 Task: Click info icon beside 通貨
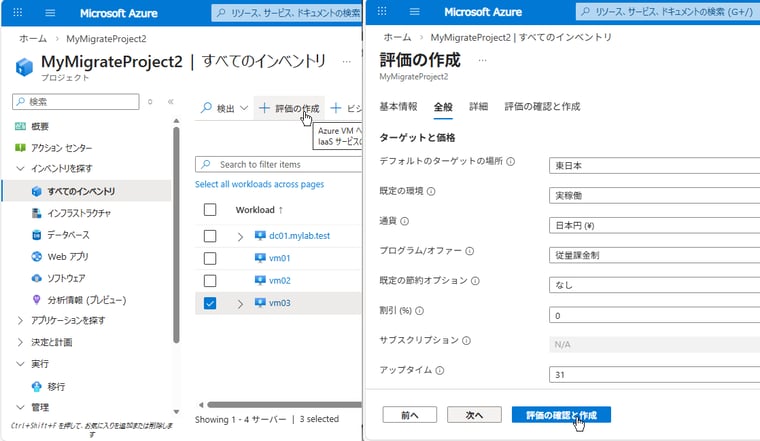coord(405,221)
